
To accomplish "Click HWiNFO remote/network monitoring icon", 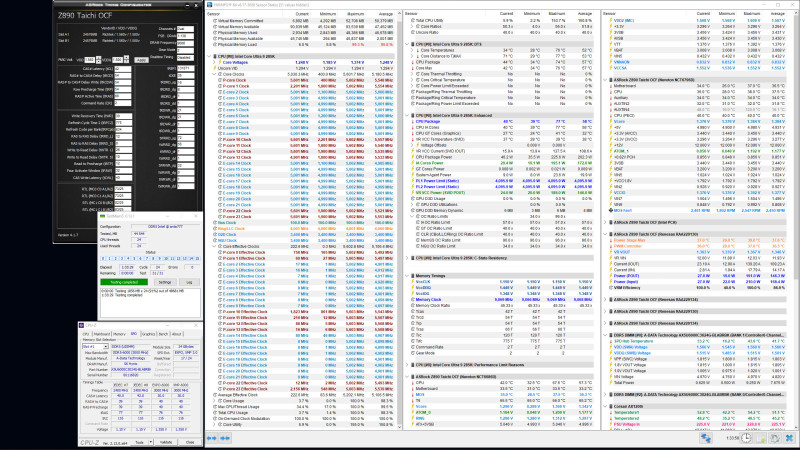I will click(706, 438).
